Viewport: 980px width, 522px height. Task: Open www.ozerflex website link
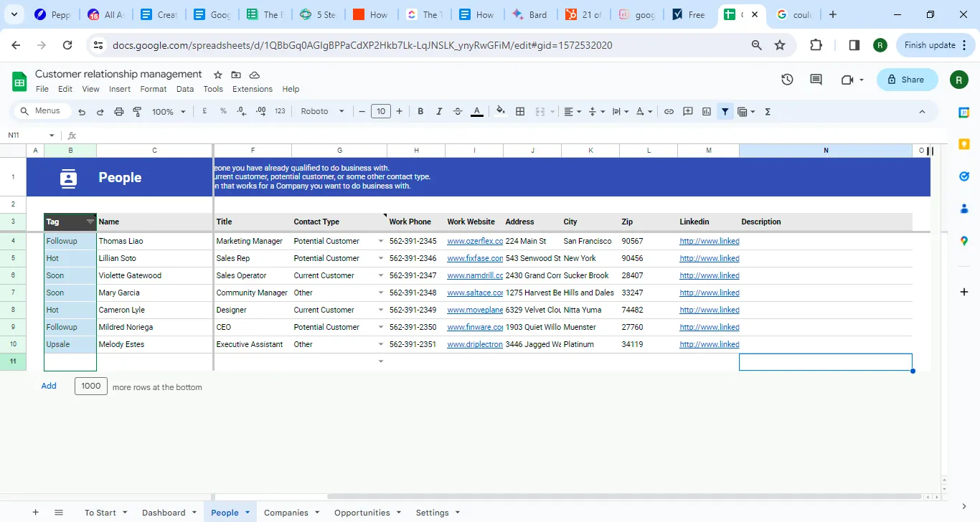(475, 241)
